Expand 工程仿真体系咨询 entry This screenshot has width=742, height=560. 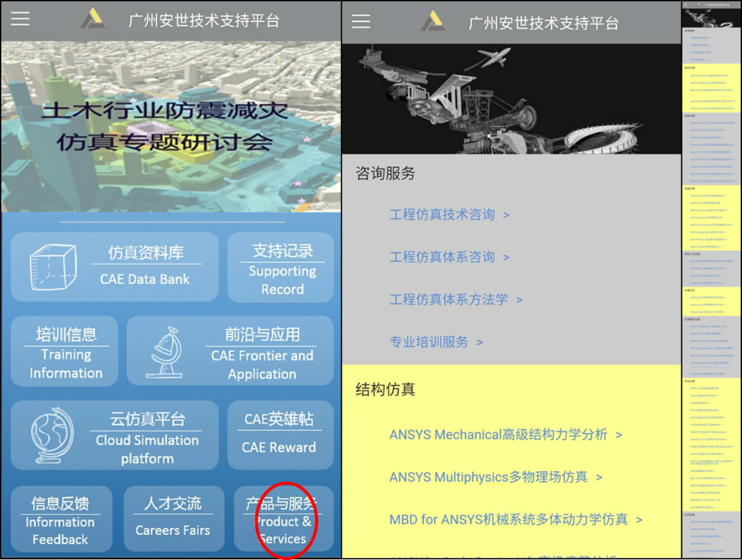tap(449, 257)
